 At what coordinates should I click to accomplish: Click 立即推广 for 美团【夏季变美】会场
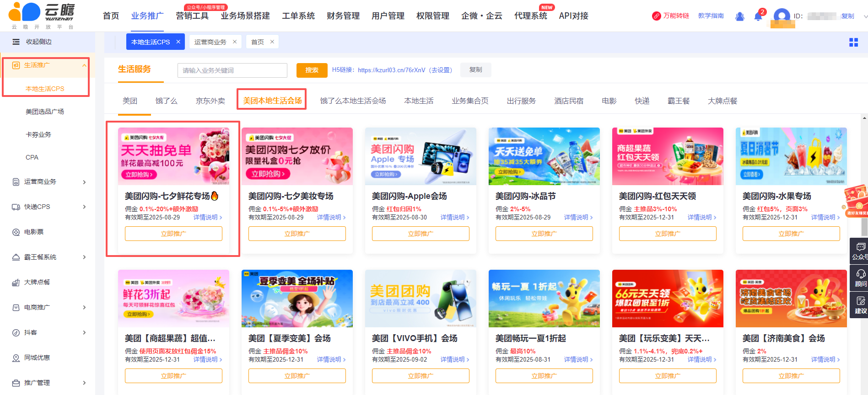click(x=297, y=376)
